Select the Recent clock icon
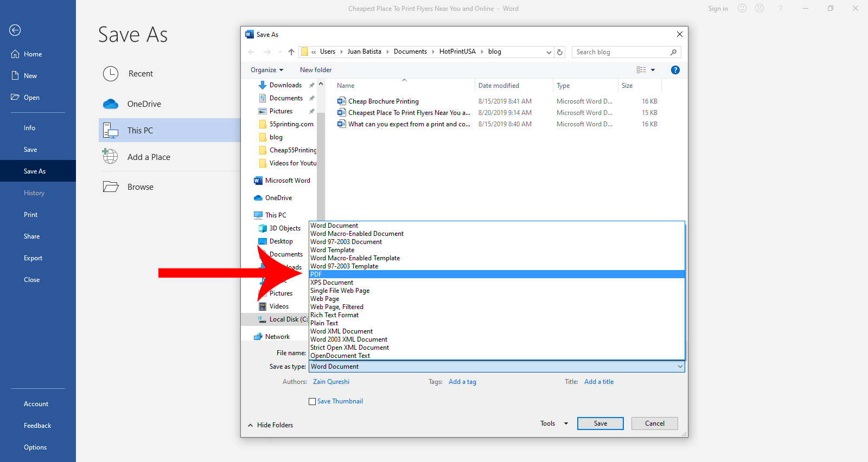Viewport: 868px width, 462px height. tap(111, 74)
